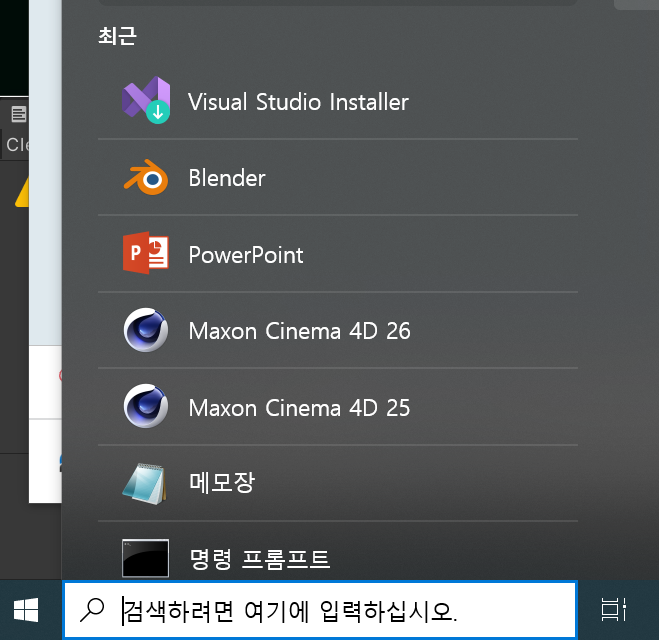Click the 메모장 notepad icon
The image size is (659, 640).
145,483
